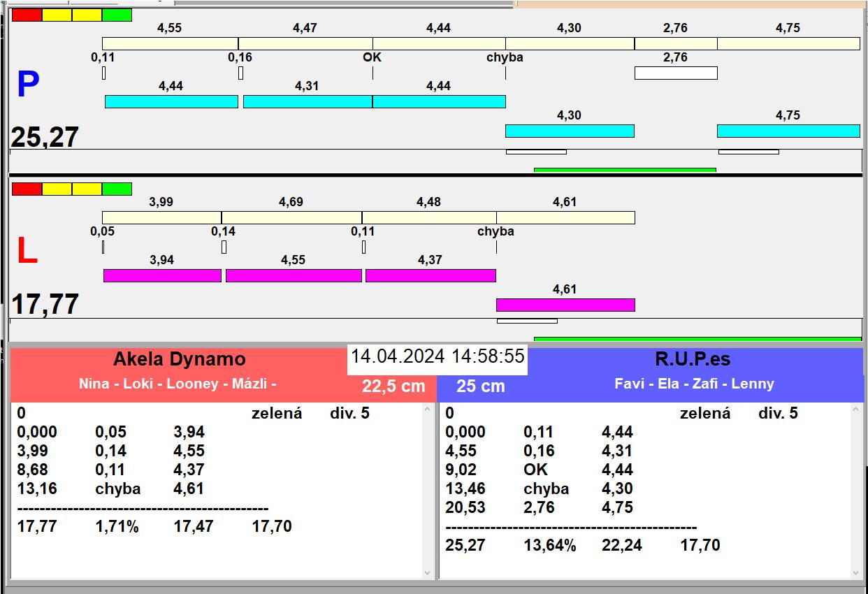The image size is (868, 594).
Task: Click the red L lane letter
Action: click(27, 252)
